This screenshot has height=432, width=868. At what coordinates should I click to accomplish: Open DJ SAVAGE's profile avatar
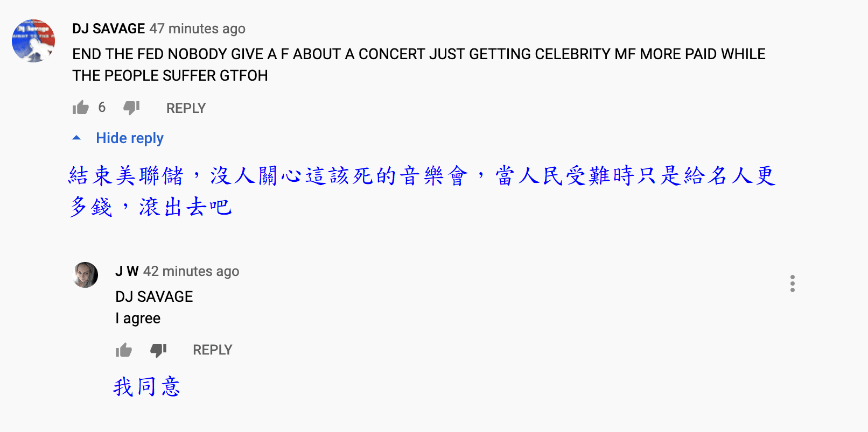click(33, 41)
